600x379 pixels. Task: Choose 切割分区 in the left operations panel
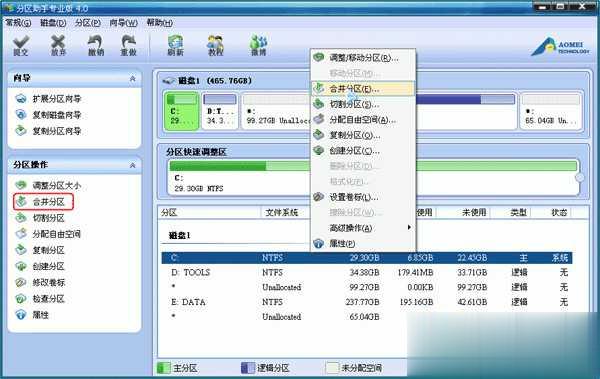coord(41,218)
